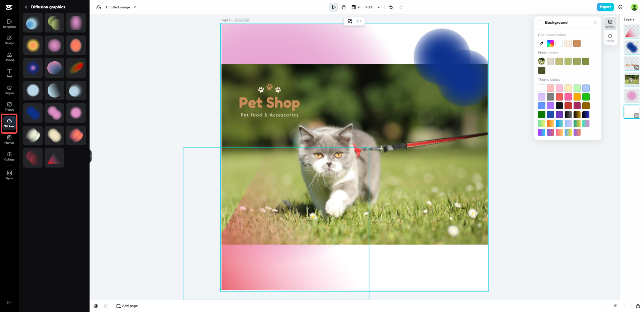Viewport: 644px width, 312px height.
Task: Select the tan brown document color swatch
Action: [577, 44]
